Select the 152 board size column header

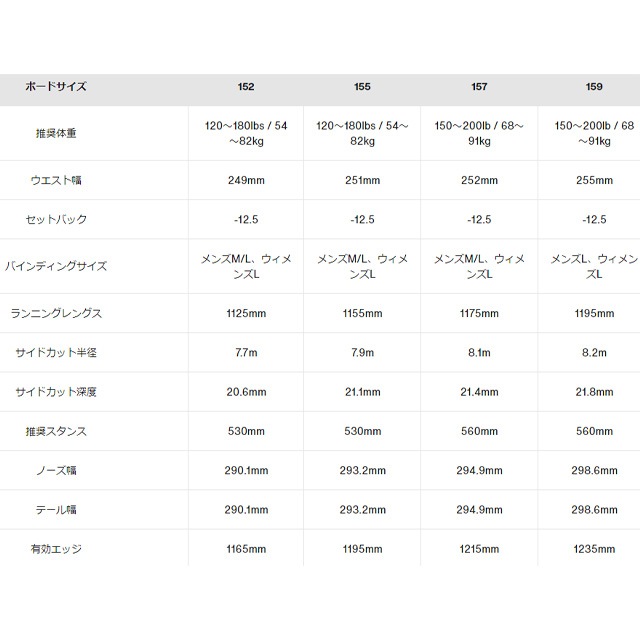tap(246, 87)
